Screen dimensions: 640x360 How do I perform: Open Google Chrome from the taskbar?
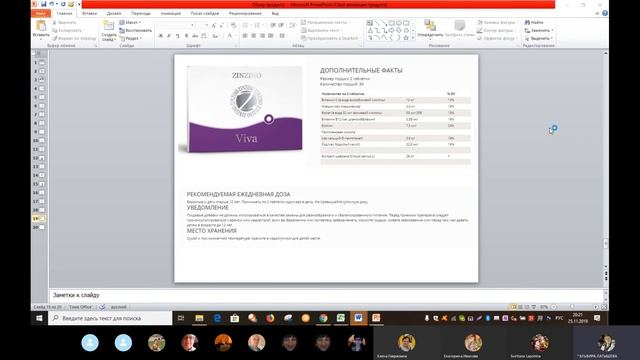pyautogui.click(x=323, y=318)
